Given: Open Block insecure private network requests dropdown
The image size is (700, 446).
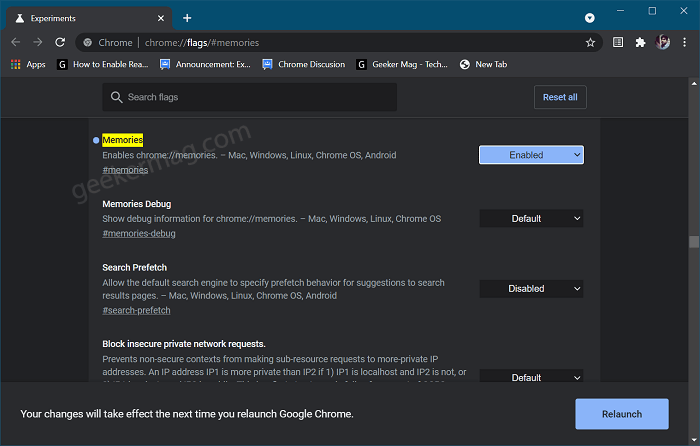Looking at the screenshot, I should [531, 376].
